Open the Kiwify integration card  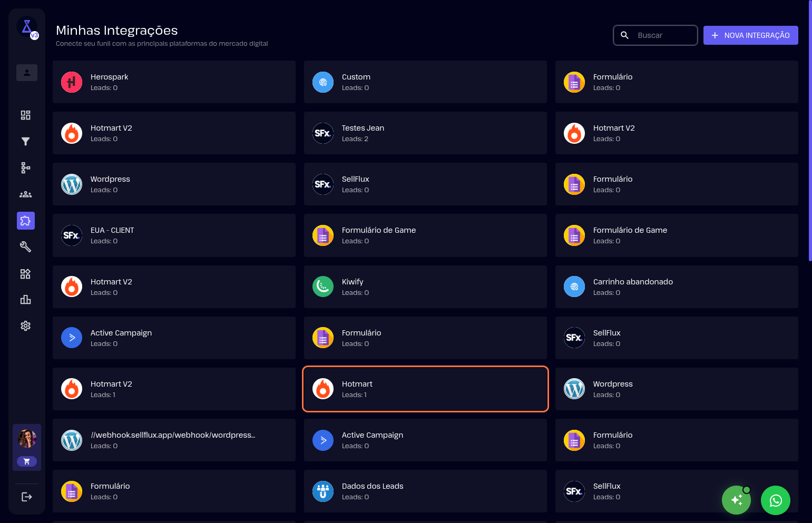tap(425, 287)
